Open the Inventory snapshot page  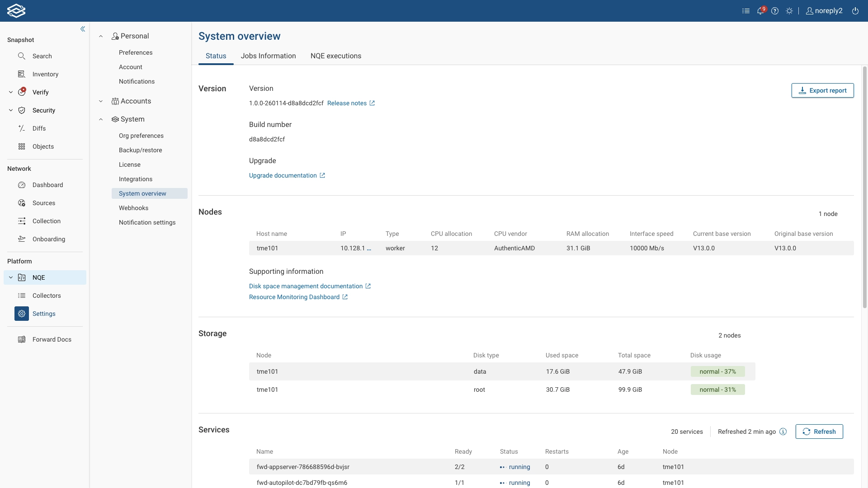[45, 74]
